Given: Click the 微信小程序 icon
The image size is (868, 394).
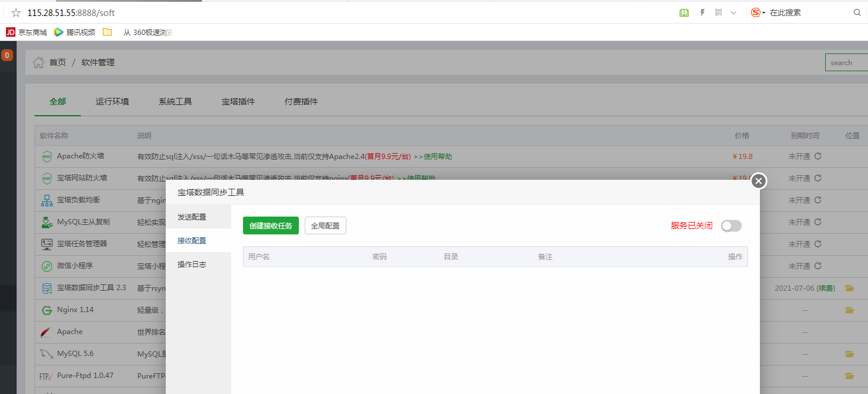Looking at the screenshot, I should point(47,266).
